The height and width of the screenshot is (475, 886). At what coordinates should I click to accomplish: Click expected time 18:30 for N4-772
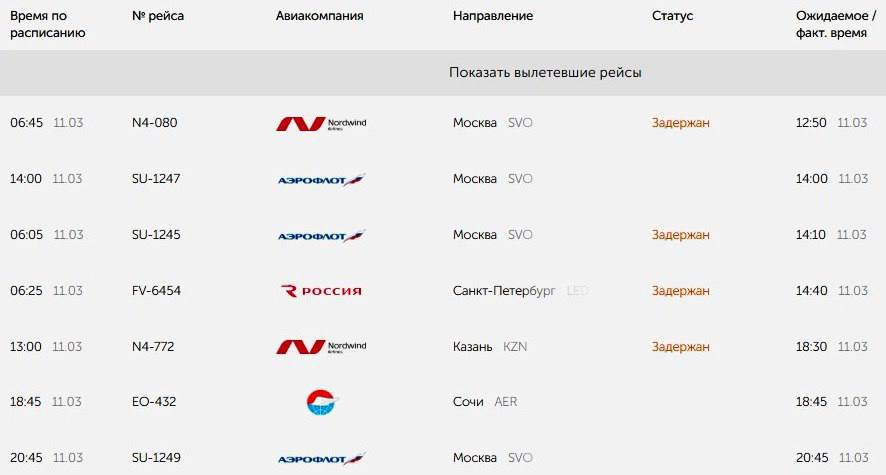811,347
